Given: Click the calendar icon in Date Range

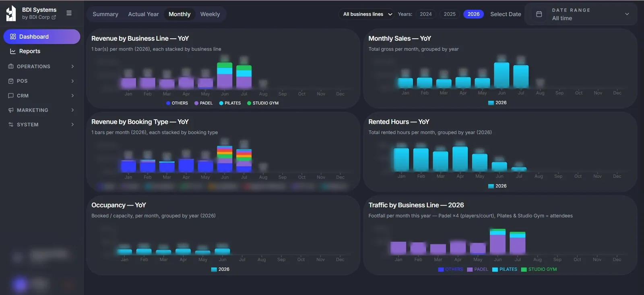Looking at the screenshot, I should (x=539, y=14).
